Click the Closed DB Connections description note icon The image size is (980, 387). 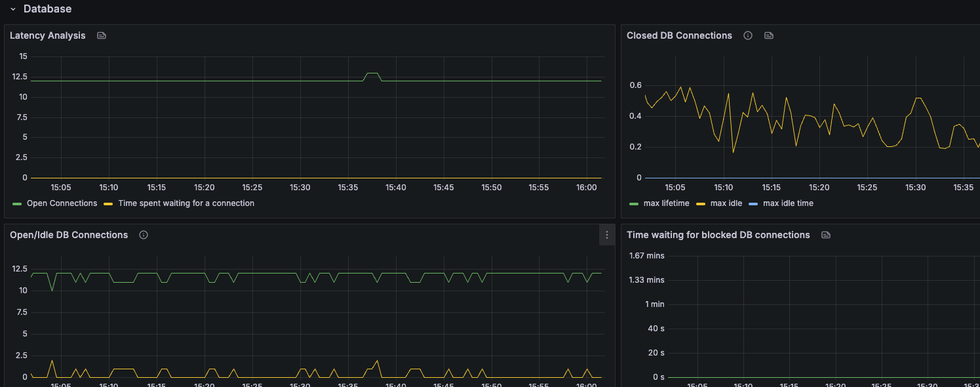click(769, 35)
